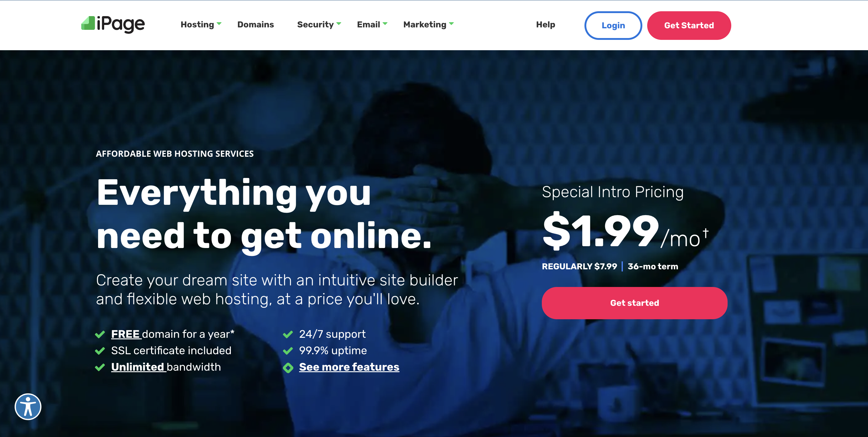
Task: Expand the Security dropdown menu
Action: tap(319, 25)
